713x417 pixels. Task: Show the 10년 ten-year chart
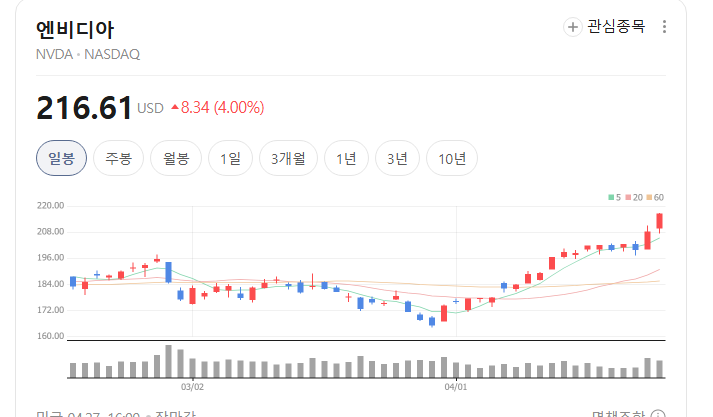coord(452,158)
